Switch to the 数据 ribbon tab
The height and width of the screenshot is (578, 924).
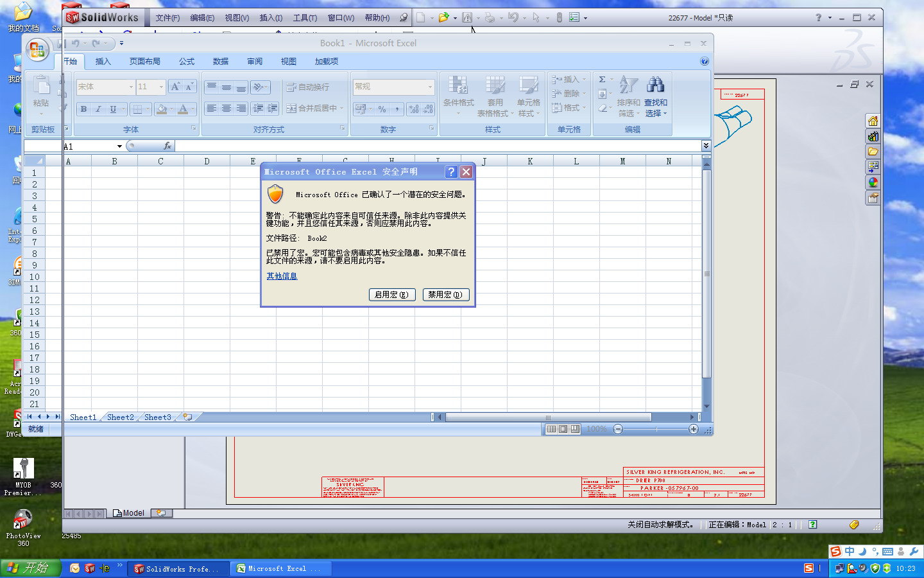point(221,62)
